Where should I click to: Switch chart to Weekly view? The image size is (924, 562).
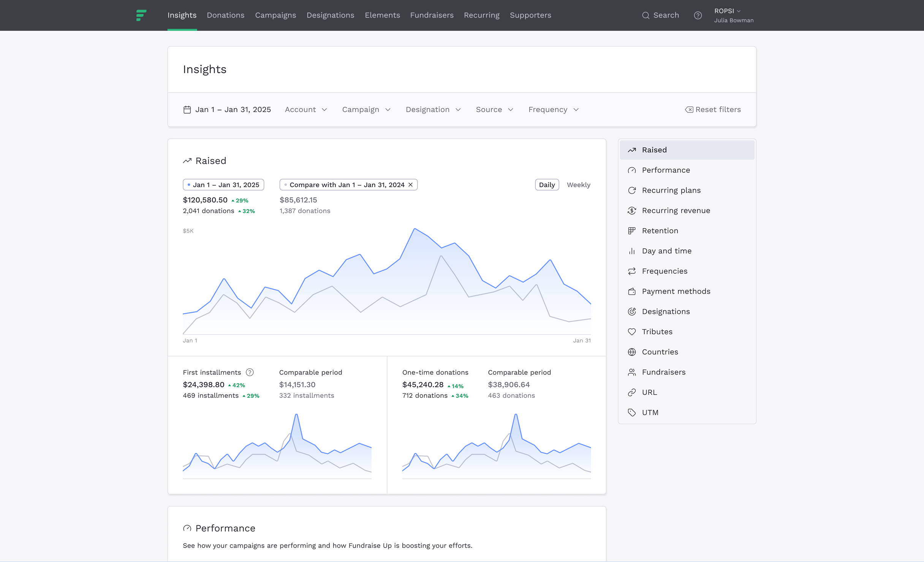578,185
